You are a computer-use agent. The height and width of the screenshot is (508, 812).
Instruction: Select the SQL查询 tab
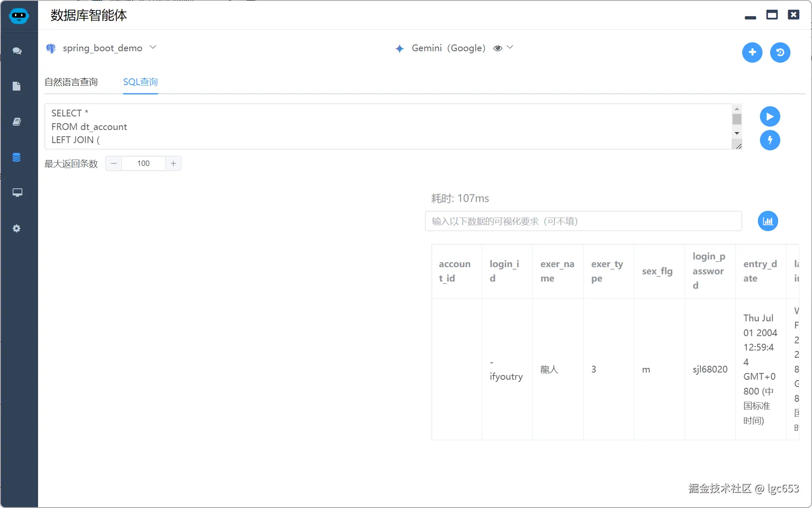[140, 82]
